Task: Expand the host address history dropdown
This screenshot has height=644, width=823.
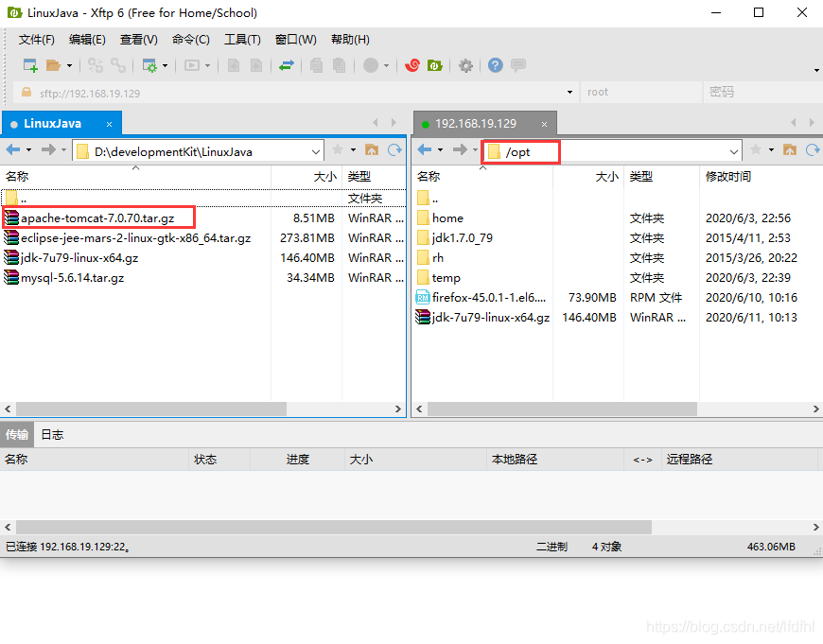Action: [x=570, y=93]
